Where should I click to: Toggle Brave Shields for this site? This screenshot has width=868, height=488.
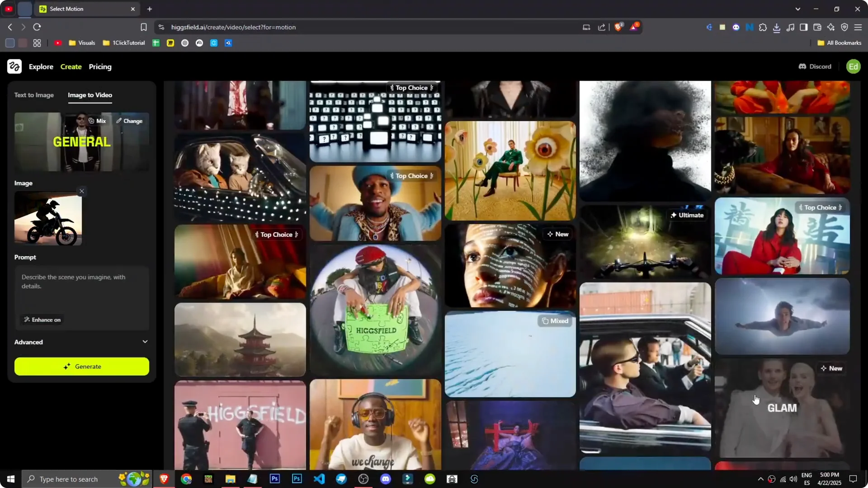[618, 27]
